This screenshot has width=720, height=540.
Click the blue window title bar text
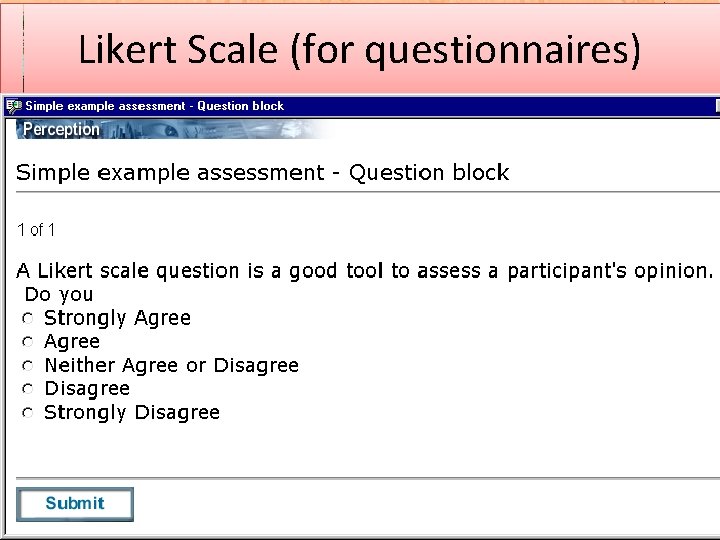[x=154, y=106]
